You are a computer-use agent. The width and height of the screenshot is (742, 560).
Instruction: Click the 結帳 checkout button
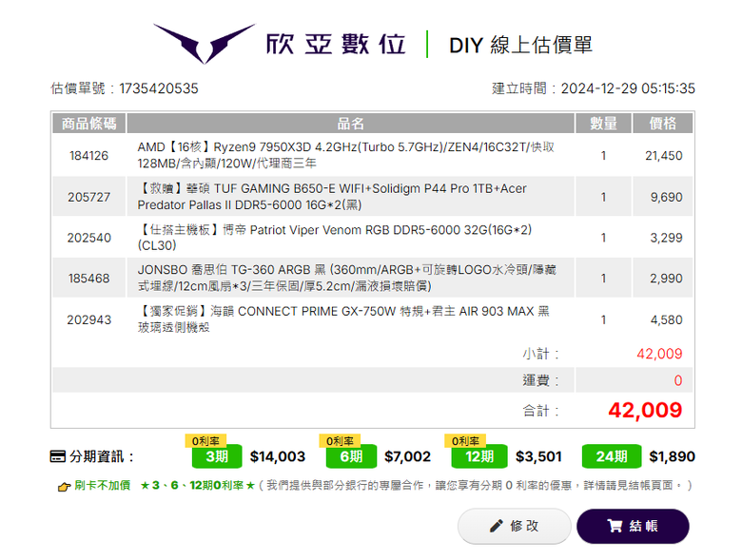pos(633,526)
